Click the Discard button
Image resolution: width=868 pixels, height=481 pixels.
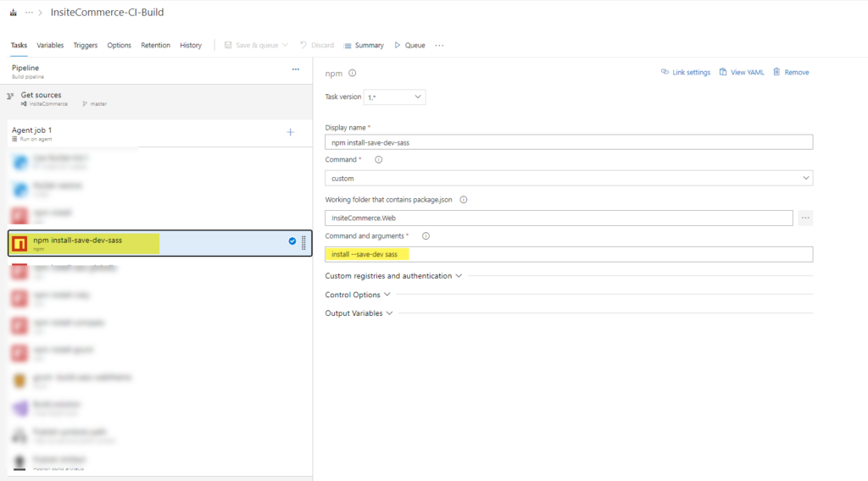point(317,46)
